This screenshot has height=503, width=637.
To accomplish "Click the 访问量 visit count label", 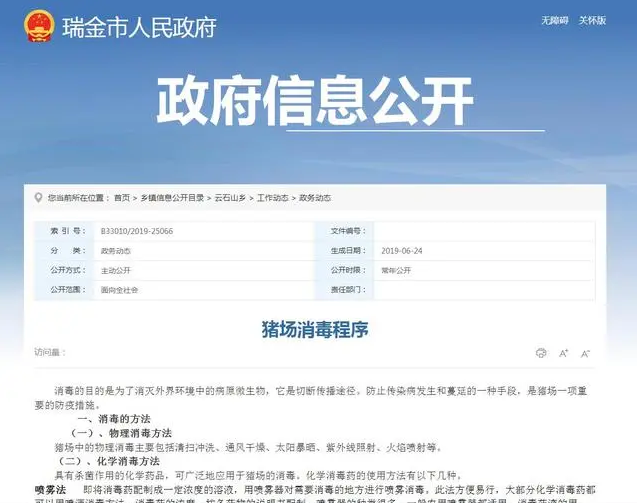I will coord(50,352).
